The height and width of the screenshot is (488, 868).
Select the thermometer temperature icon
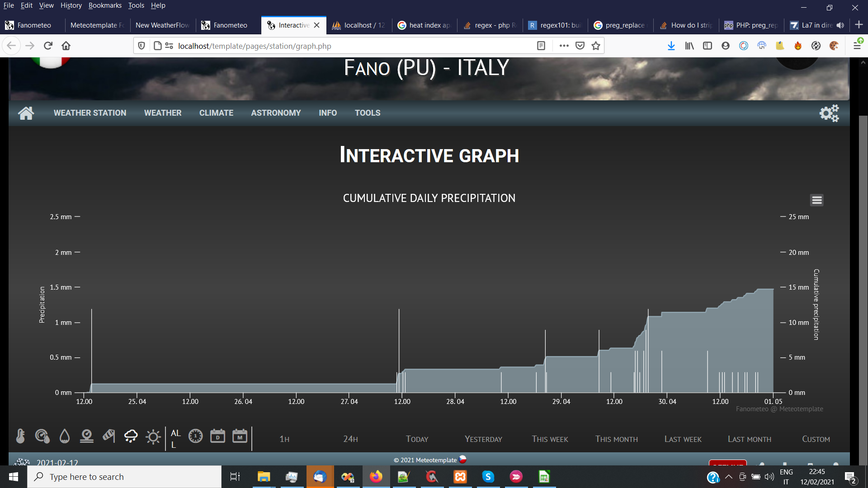click(20, 436)
